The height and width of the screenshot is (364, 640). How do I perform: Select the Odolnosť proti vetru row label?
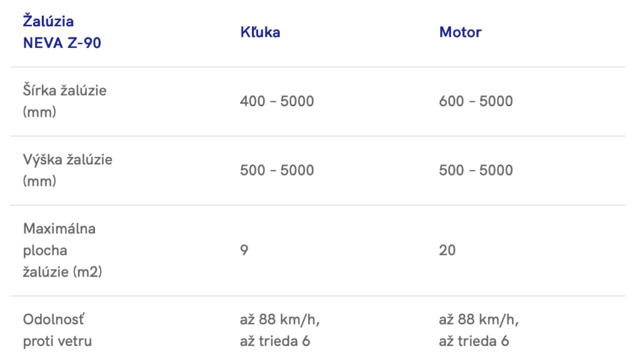point(57,330)
